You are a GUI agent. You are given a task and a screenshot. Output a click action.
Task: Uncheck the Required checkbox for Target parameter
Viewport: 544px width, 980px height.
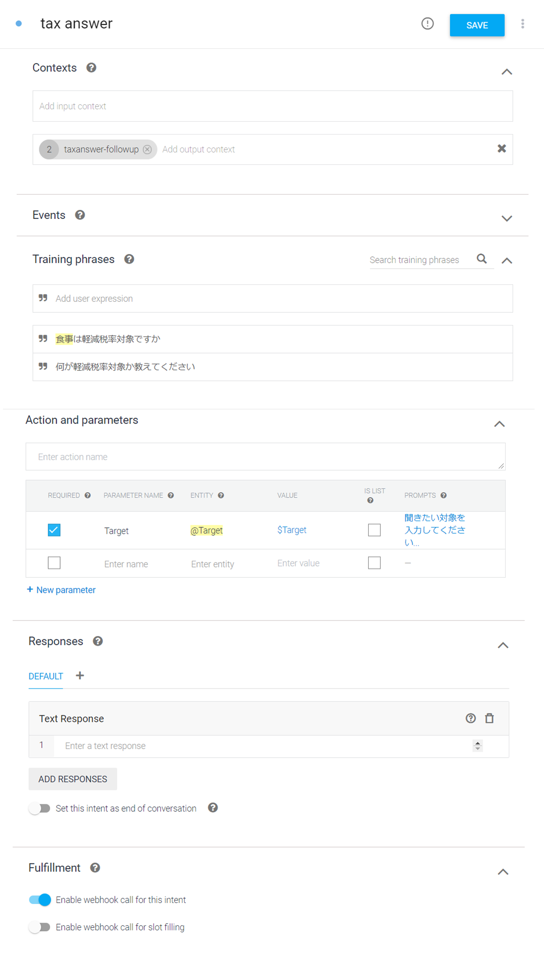click(x=54, y=530)
